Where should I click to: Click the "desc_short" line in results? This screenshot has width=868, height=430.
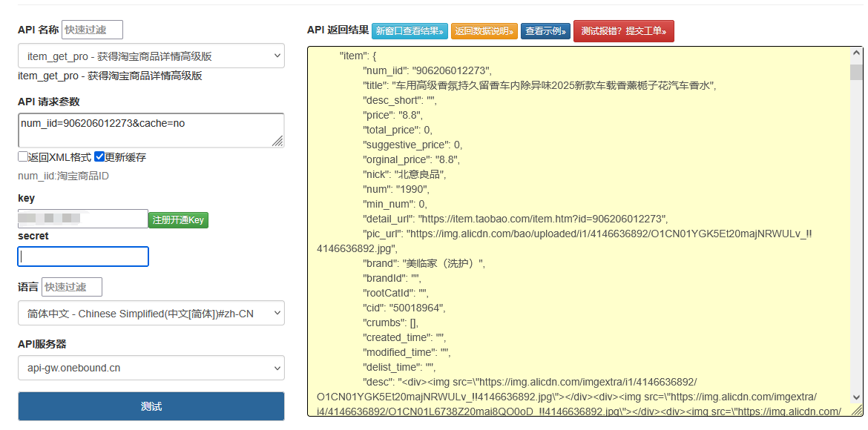point(400,100)
